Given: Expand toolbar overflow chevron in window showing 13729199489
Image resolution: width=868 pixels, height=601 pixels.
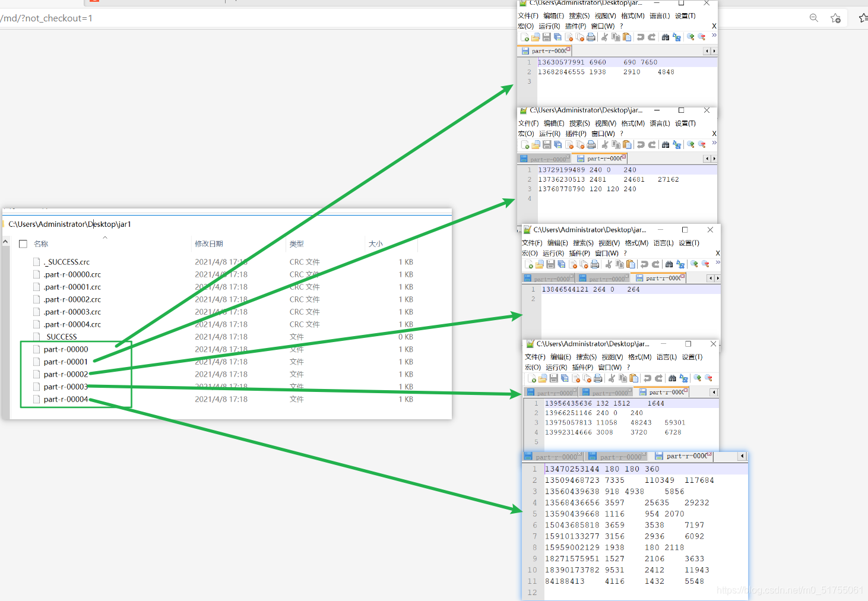Looking at the screenshot, I should 714,143.
